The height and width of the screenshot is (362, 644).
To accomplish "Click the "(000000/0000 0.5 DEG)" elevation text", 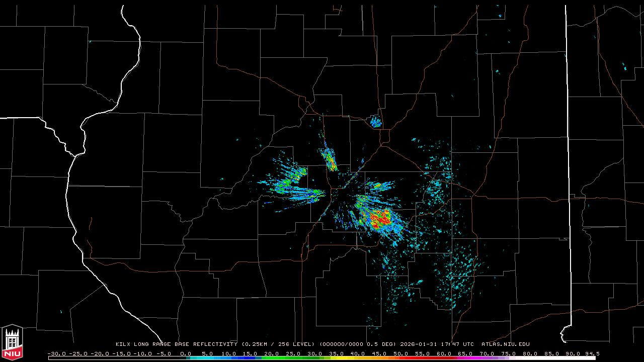I will (x=358, y=344).
